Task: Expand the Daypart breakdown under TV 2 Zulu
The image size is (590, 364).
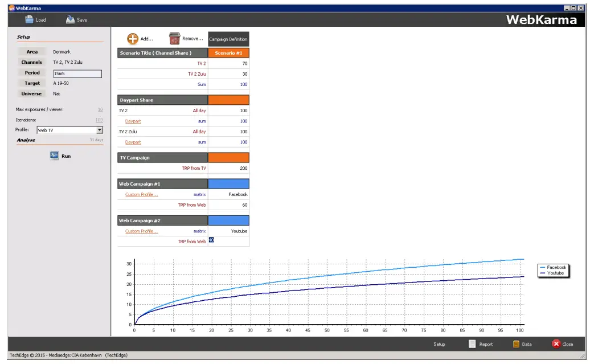Action: tap(133, 142)
